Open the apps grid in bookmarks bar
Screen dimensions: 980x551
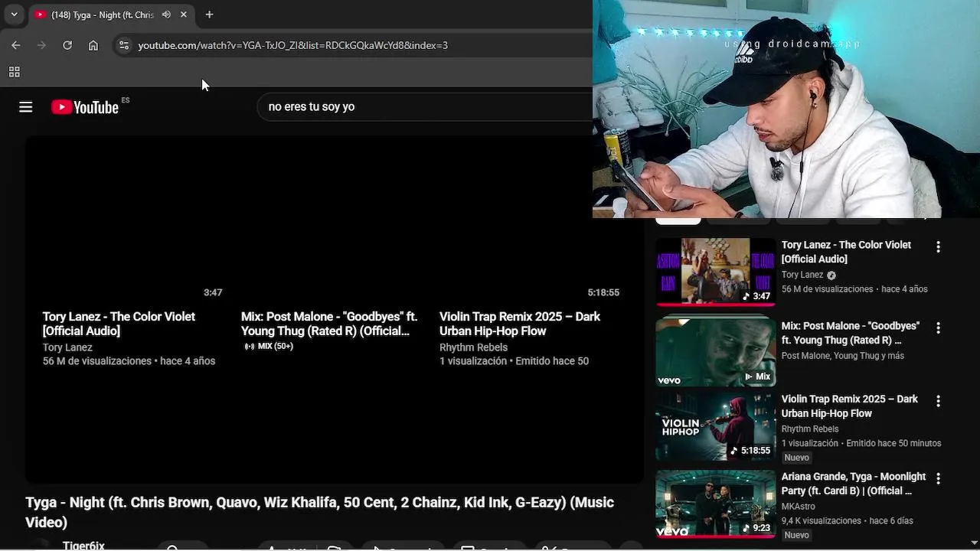(x=14, y=72)
